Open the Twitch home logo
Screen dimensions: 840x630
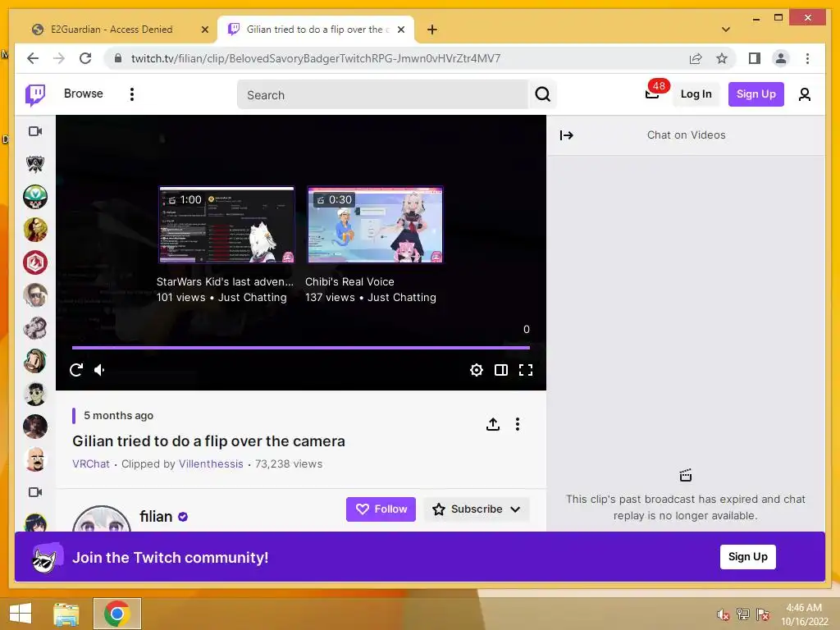click(x=35, y=95)
